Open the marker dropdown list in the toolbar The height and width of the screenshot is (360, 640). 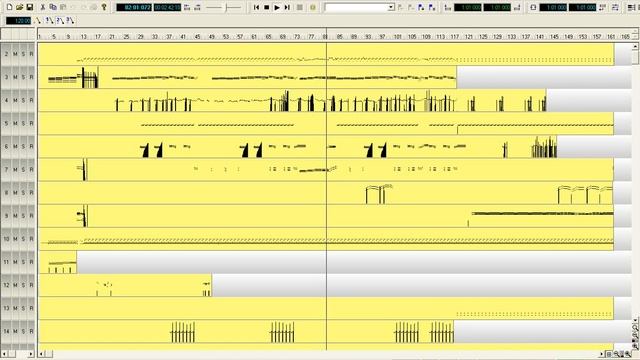(x=391, y=7)
